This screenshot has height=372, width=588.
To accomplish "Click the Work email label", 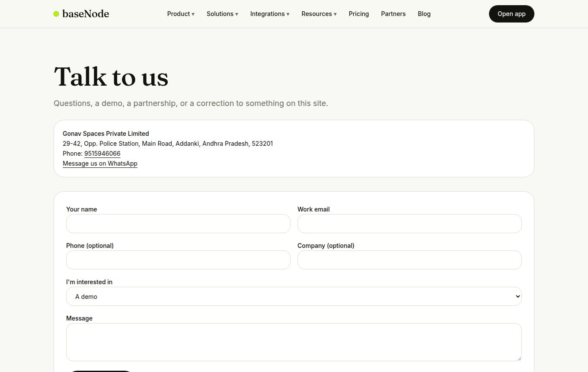I will pyautogui.click(x=313, y=209).
